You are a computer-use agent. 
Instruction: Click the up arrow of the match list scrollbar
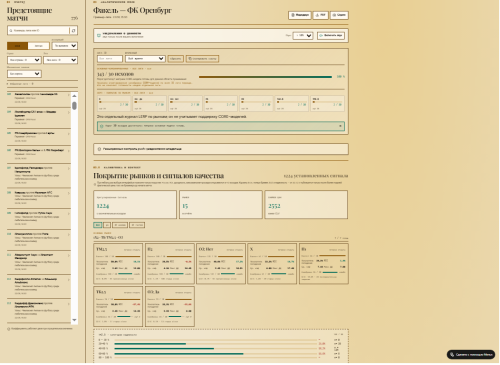[x=74, y=96]
